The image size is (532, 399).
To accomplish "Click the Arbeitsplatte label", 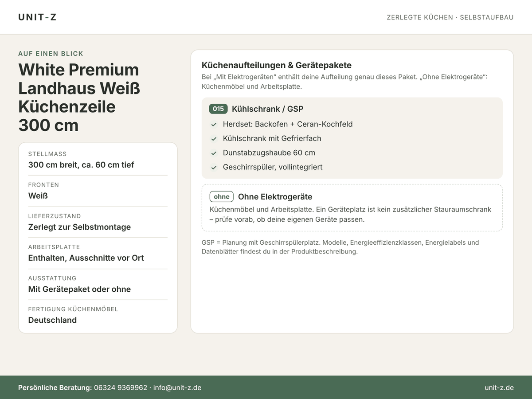I will pyautogui.click(x=55, y=247).
